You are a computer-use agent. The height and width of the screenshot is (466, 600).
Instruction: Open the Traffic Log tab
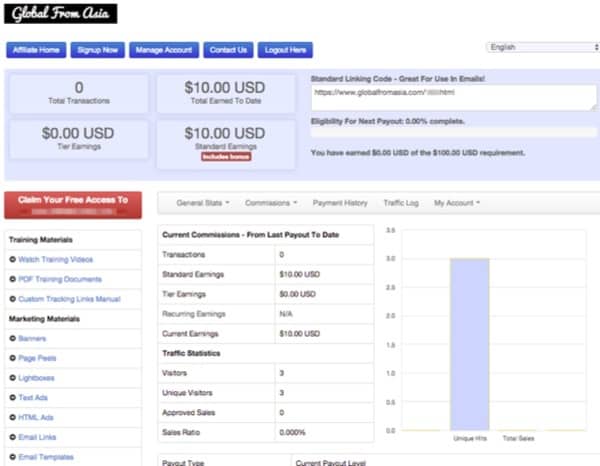tap(401, 203)
